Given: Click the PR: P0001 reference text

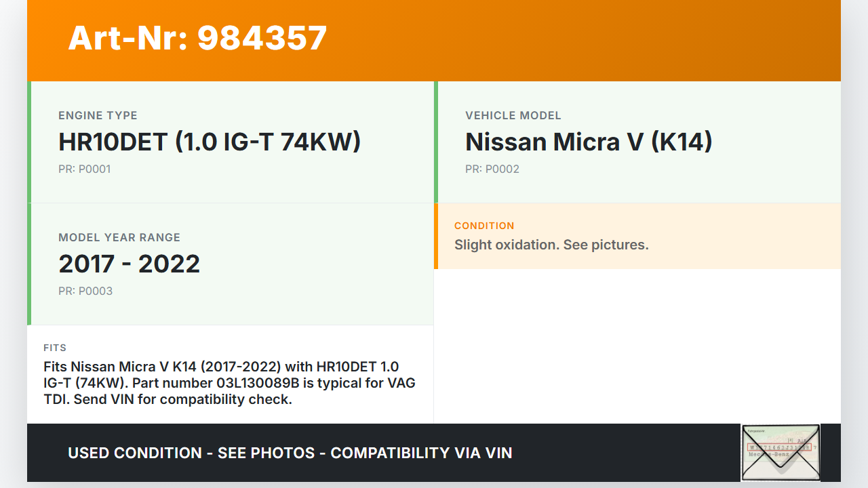Looking at the screenshot, I should point(84,169).
